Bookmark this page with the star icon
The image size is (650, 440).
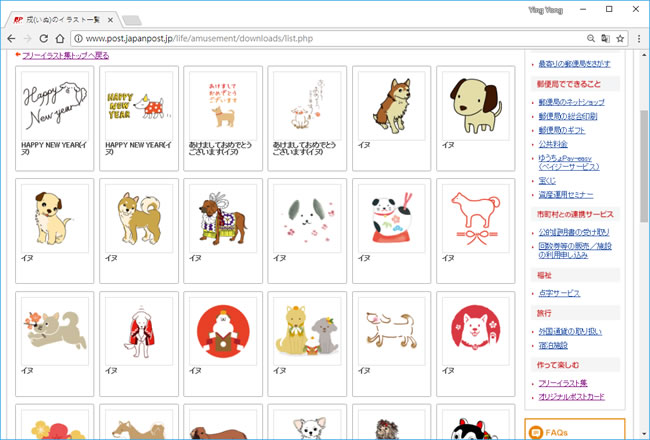[620, 39]
